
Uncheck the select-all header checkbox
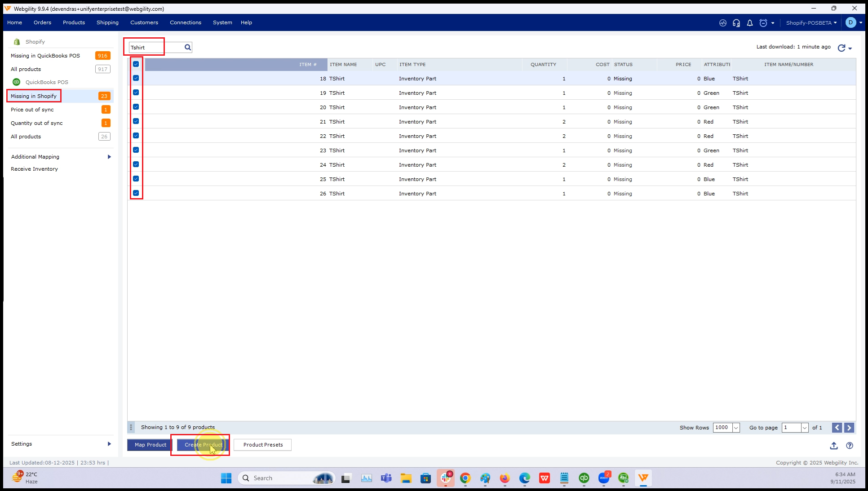[x=136, y=64]
